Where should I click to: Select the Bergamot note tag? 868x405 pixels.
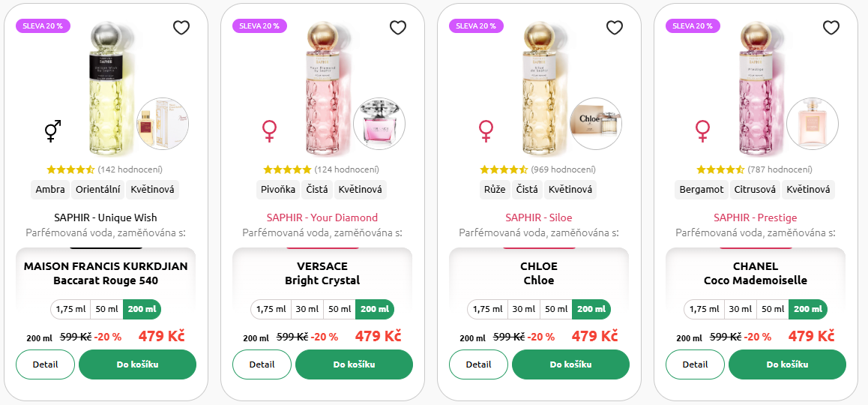702,190
